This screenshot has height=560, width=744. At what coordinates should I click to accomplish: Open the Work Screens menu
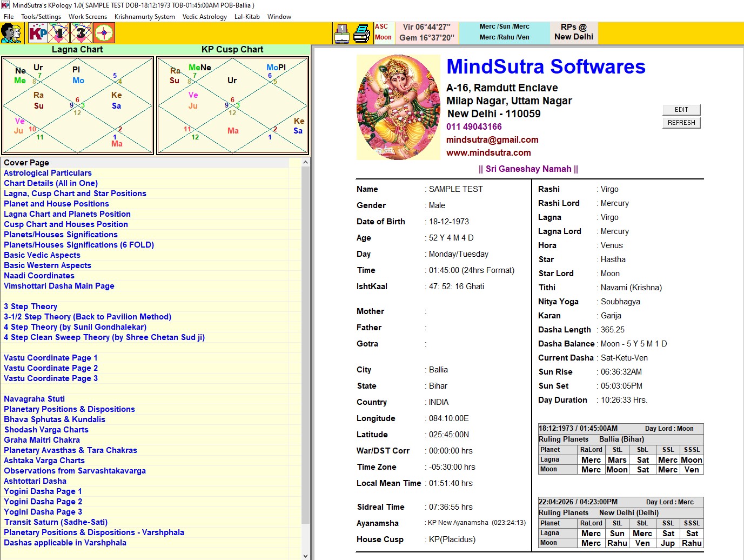(88, 17)
